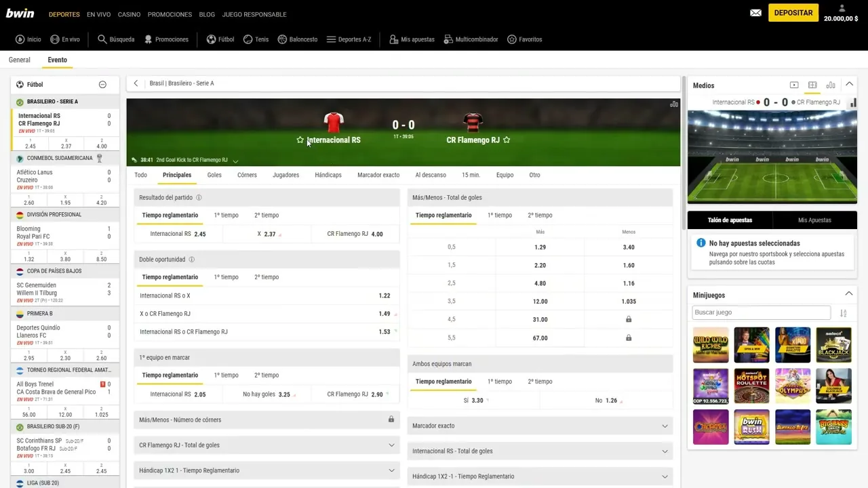The width and height of the screenshot is (868, 488).
Task: Open statistics icon on match banner
Action: [674, 104]
